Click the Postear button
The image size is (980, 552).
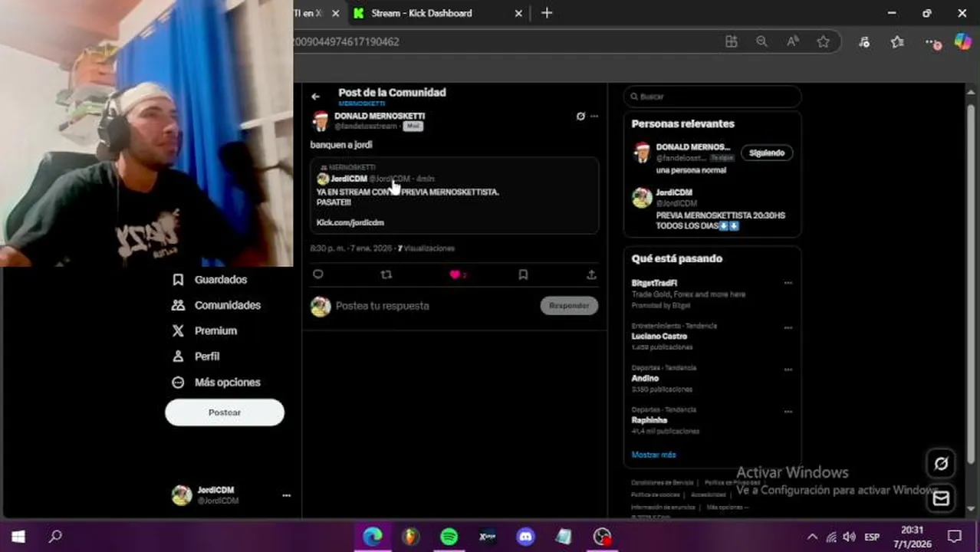pos(225,412)
